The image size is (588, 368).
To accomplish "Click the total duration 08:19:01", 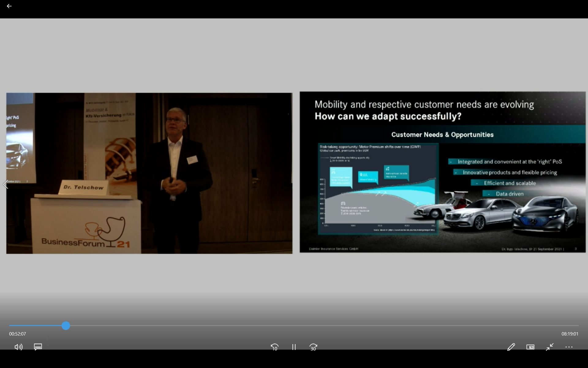I will point(570,334).
